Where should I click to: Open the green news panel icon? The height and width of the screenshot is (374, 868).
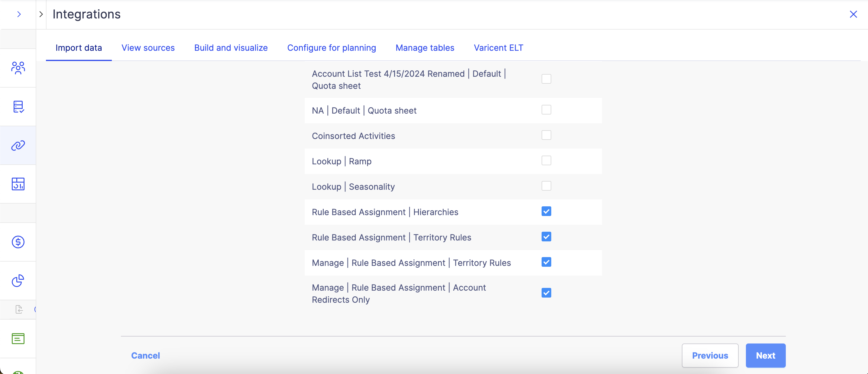point(18,339)
